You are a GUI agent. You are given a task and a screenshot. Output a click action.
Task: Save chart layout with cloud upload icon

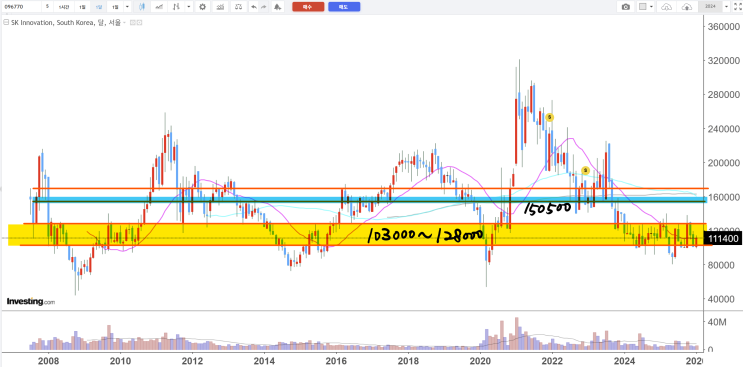click(687, 7)
